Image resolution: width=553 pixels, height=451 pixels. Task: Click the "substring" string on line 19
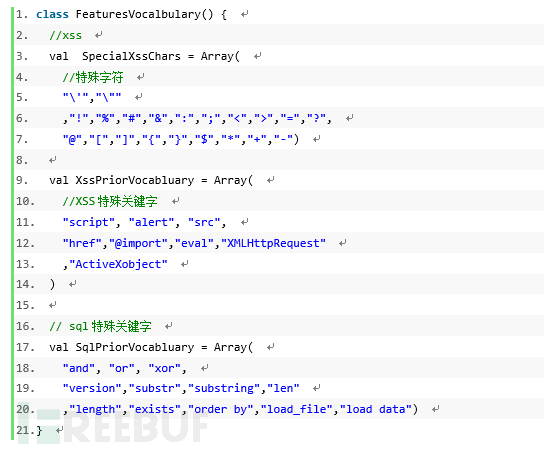(224, 388)
